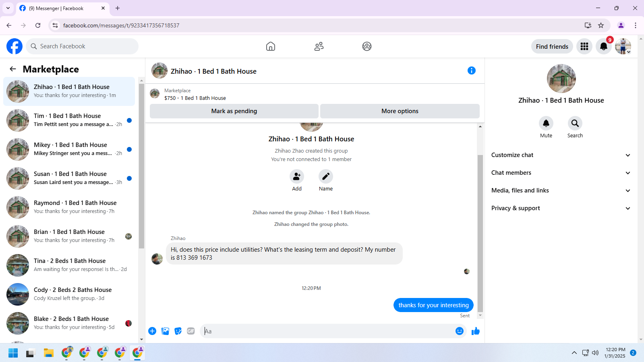644x362 pixels.
Task: Open the Chrome three-dot menu
Action: point(636,25)
